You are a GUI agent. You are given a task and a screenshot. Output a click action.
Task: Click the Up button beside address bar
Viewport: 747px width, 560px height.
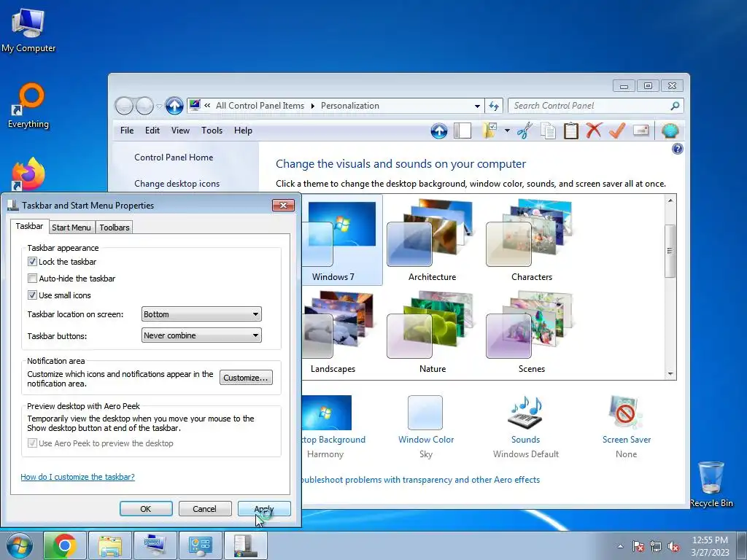pos(174,106)
